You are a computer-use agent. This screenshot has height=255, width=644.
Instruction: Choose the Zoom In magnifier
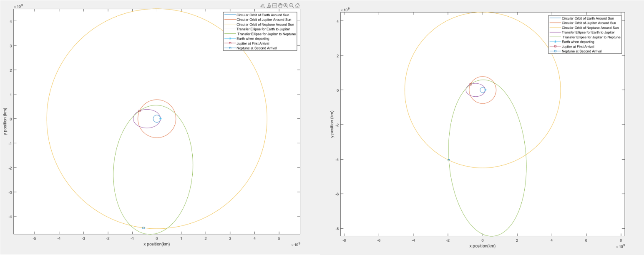click(286, 5)
